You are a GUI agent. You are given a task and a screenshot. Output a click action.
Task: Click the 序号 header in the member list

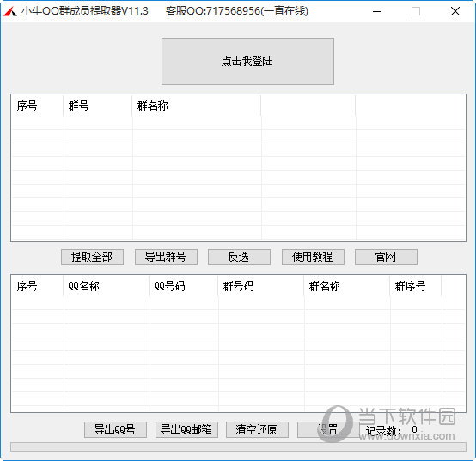(x=37, y=286)
